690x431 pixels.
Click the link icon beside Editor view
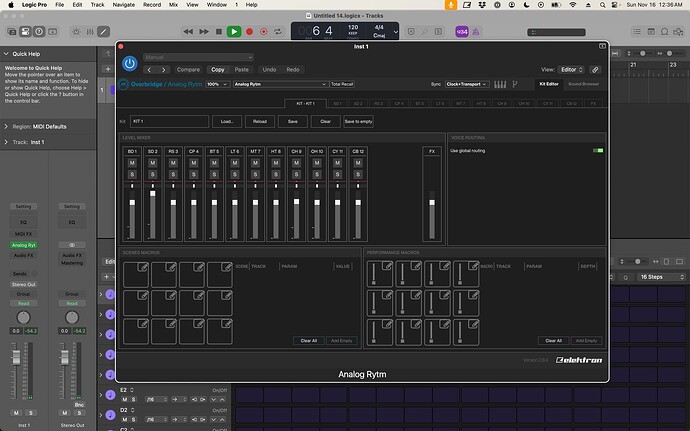tap(596, 70)
